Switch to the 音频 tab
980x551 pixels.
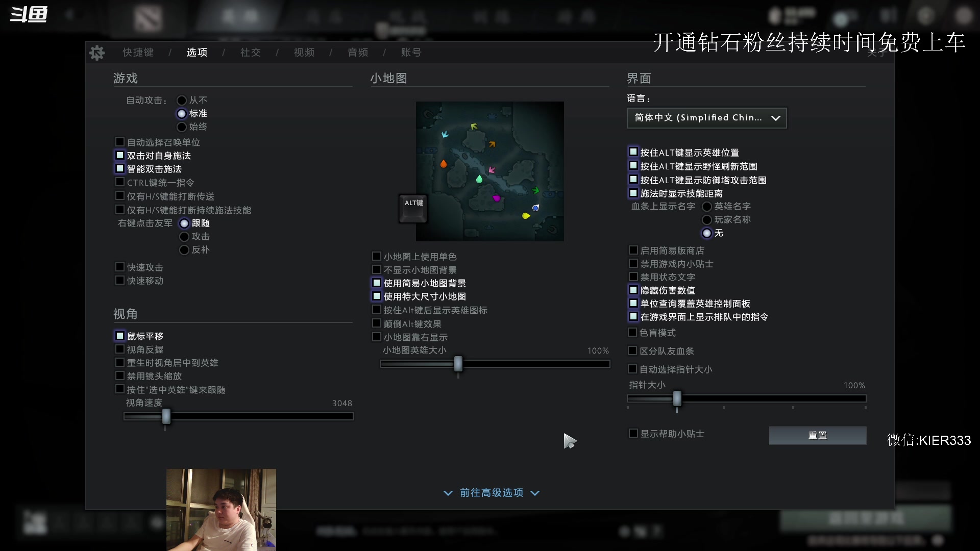pyautogui.click(x=358, y=52)
